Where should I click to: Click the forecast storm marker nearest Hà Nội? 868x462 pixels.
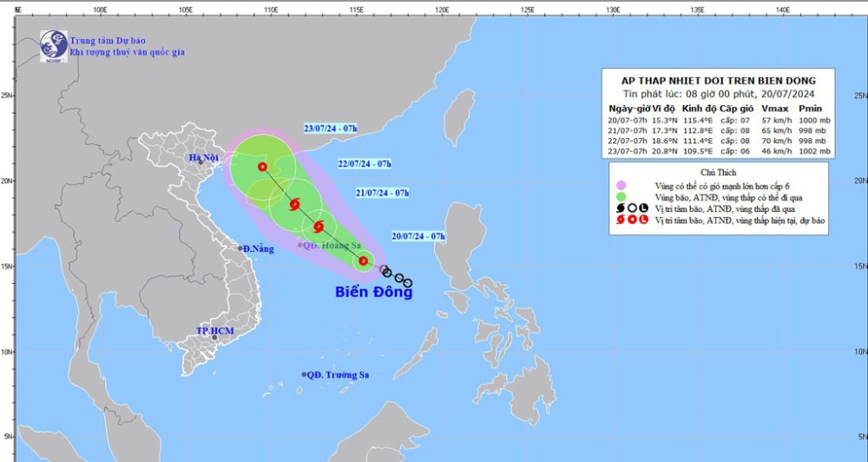click(x=262, y=167)
